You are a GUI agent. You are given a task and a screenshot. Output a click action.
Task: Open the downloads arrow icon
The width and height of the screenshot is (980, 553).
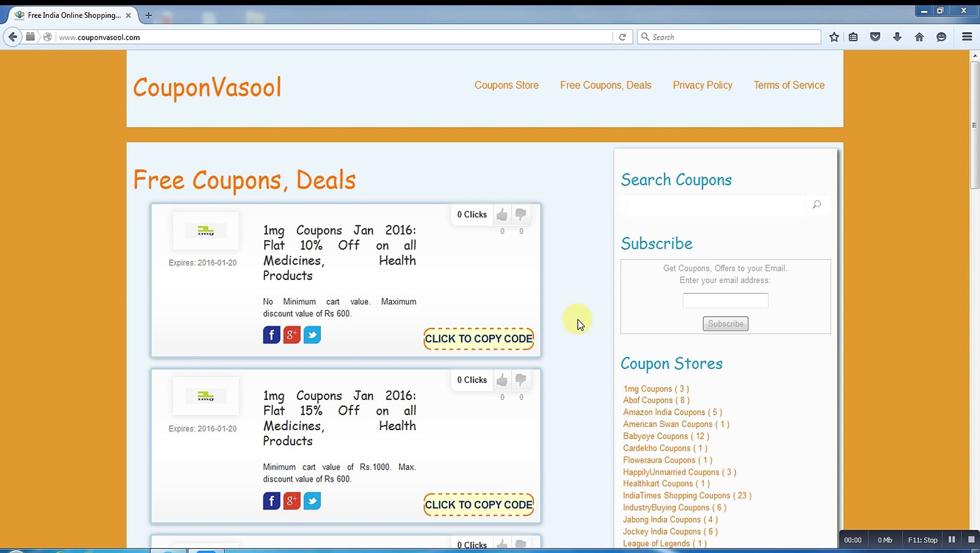(x=897, y=37)
